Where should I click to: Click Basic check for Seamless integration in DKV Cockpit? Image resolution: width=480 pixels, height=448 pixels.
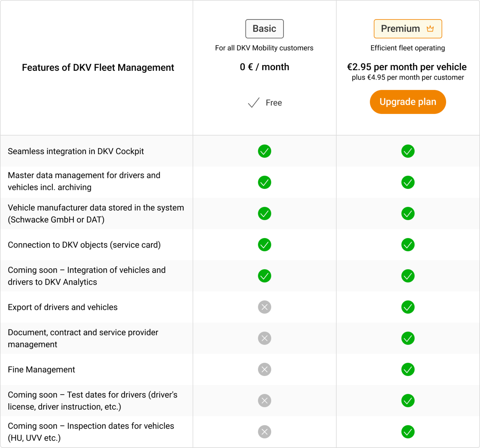point(264,151)
